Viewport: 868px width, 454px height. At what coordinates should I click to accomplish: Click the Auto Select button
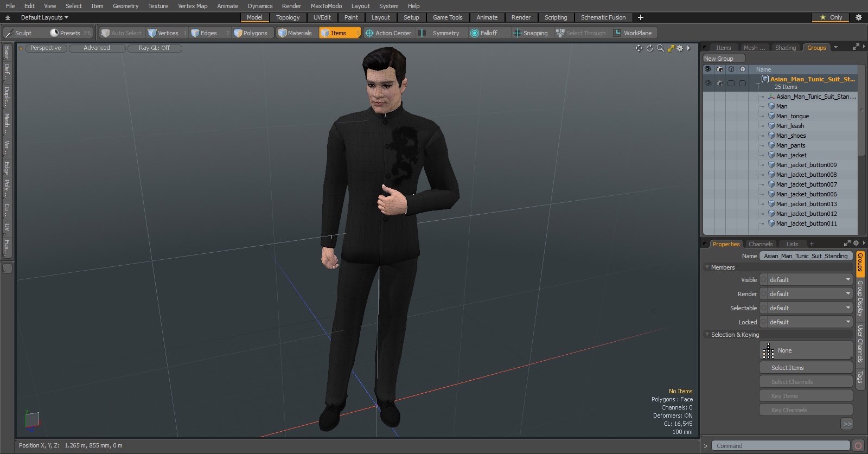122,33
